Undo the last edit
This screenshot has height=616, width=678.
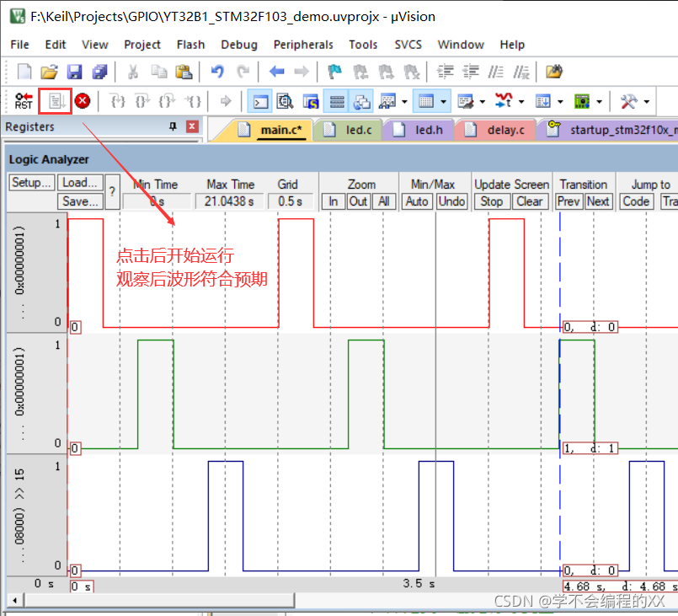tap(217, 72)
